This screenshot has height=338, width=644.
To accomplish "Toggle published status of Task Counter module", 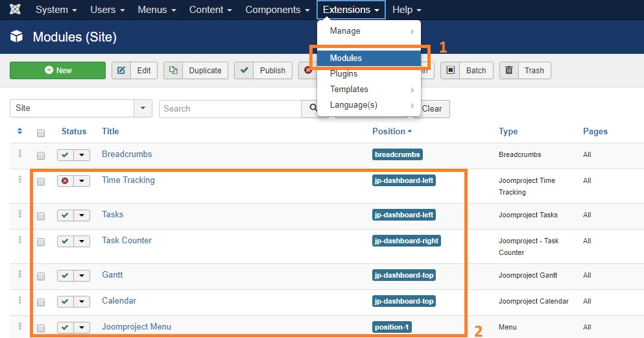I will pos(66,241).
